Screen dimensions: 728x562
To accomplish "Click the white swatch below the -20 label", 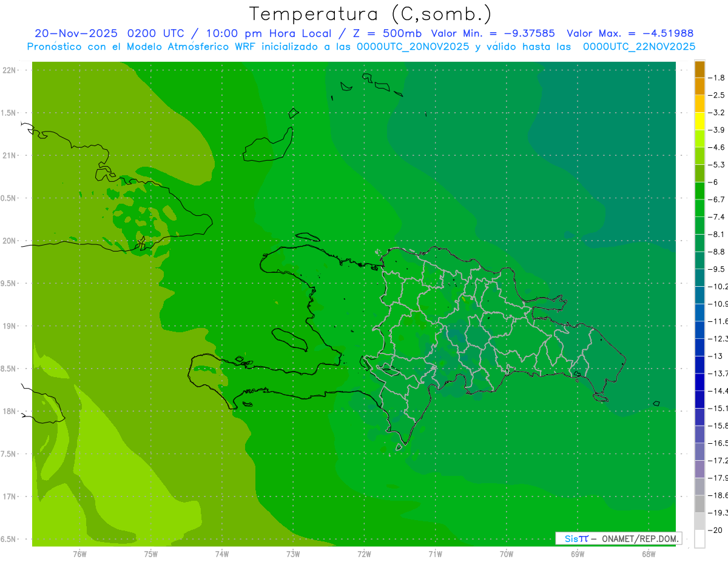I will click(x=699, y=538).
